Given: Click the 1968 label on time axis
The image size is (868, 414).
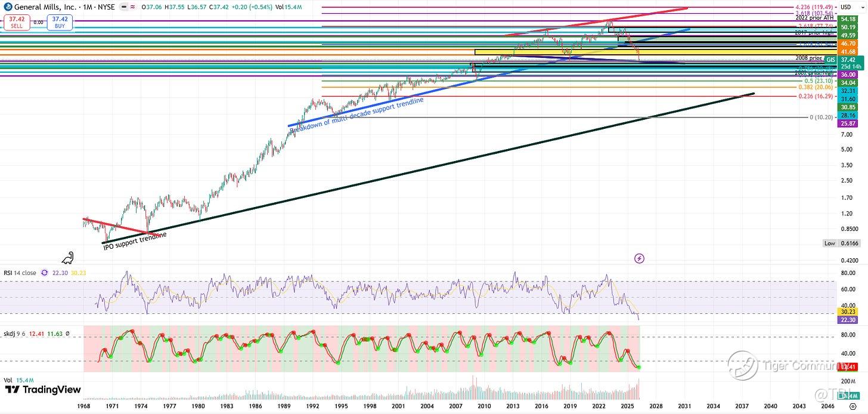Looking at the screenshot, I should coord(83,405).
